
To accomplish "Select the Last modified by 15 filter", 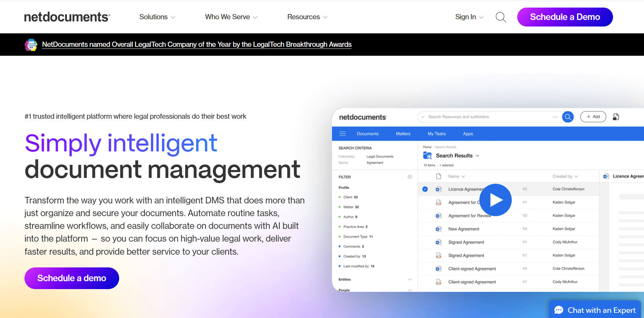I will tap(359, 266).
